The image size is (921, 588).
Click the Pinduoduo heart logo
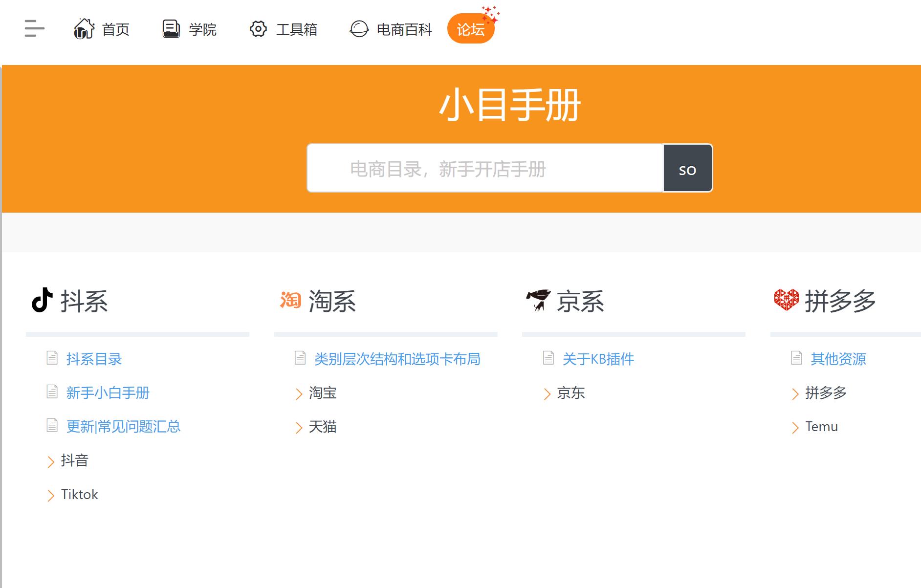[x=787, y=300]
